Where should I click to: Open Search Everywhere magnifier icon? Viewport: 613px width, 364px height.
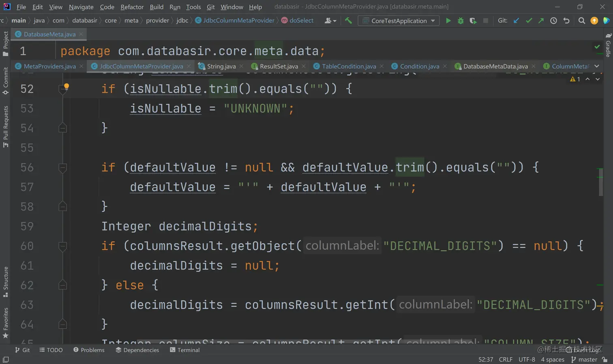click(582, 21)
